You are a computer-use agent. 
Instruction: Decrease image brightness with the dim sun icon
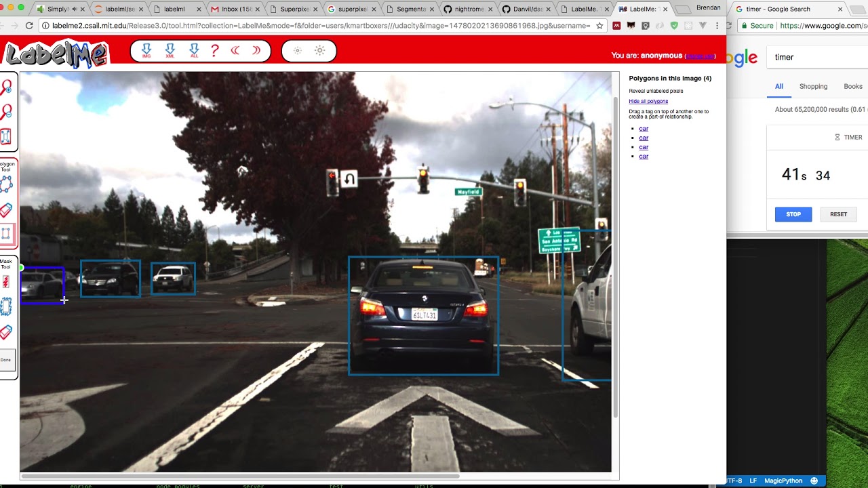[297, 51]
